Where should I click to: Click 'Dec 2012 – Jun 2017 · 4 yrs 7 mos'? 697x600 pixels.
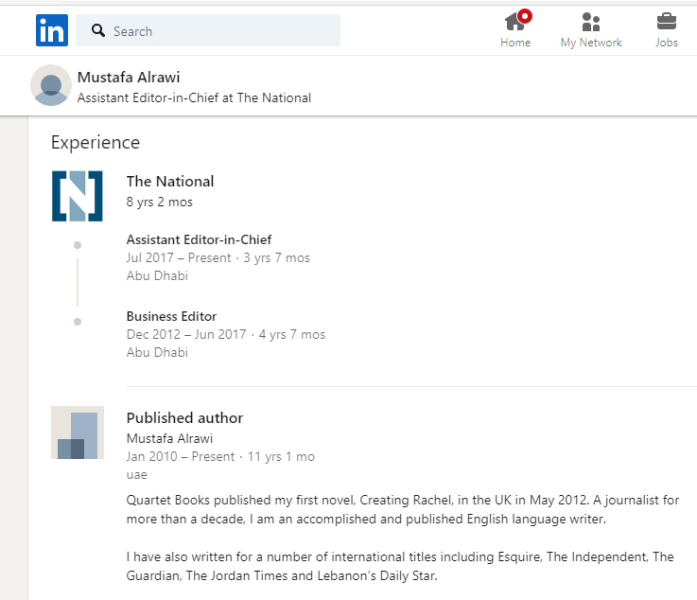(226, 334)
